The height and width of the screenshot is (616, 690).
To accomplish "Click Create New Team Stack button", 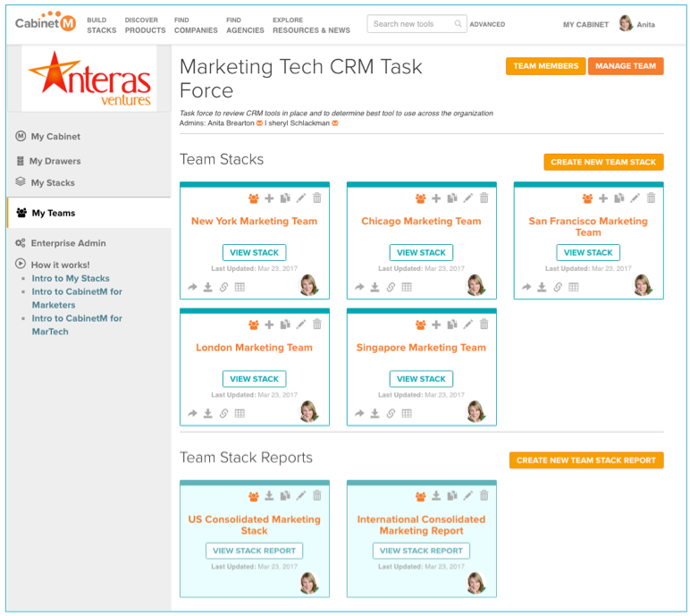I will (x=603, y=162).
